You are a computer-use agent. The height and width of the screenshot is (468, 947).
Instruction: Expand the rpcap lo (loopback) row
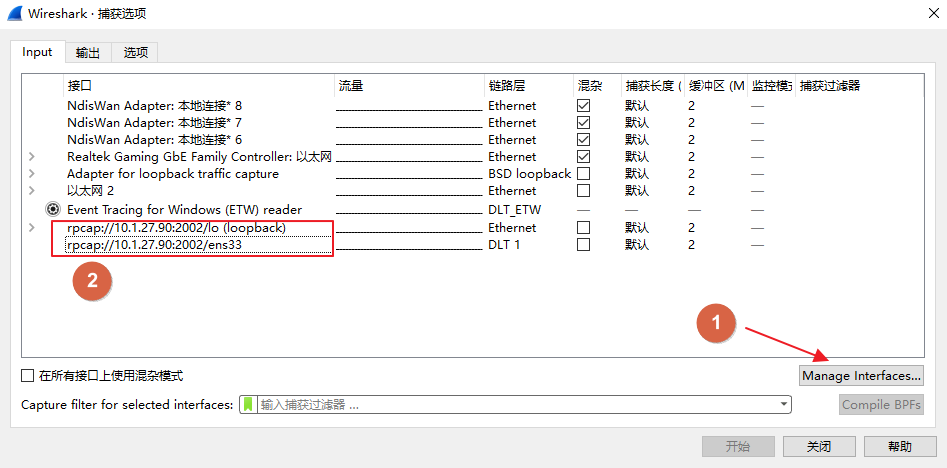click(32, 228)
